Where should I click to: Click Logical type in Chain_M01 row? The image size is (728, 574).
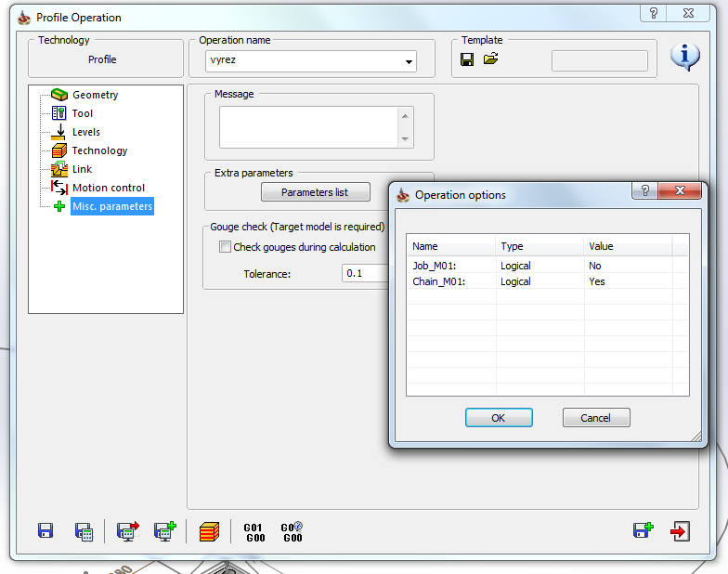[x=515, y=281]
